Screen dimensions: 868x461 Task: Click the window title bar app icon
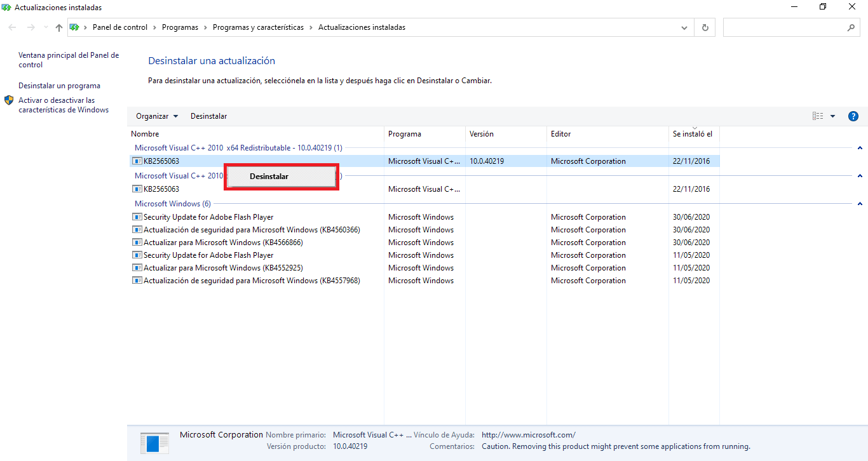click(7, 8)
